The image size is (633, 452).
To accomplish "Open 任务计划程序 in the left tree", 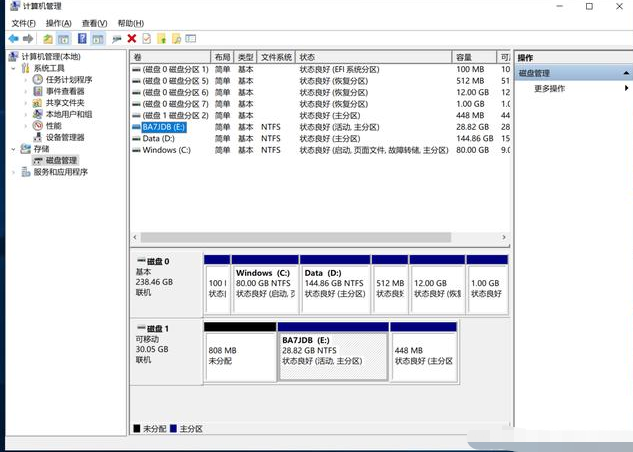I will coord(68,80).
